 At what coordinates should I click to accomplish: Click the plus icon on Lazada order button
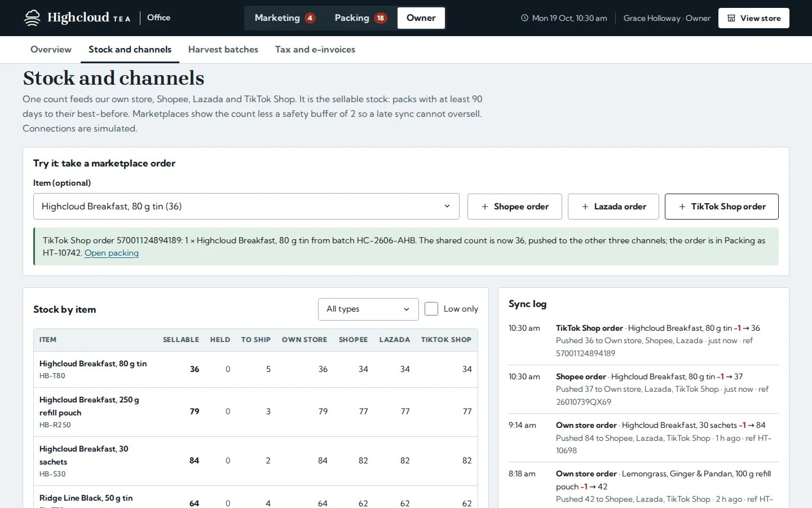pyautogui.click(x=585, y=207)
